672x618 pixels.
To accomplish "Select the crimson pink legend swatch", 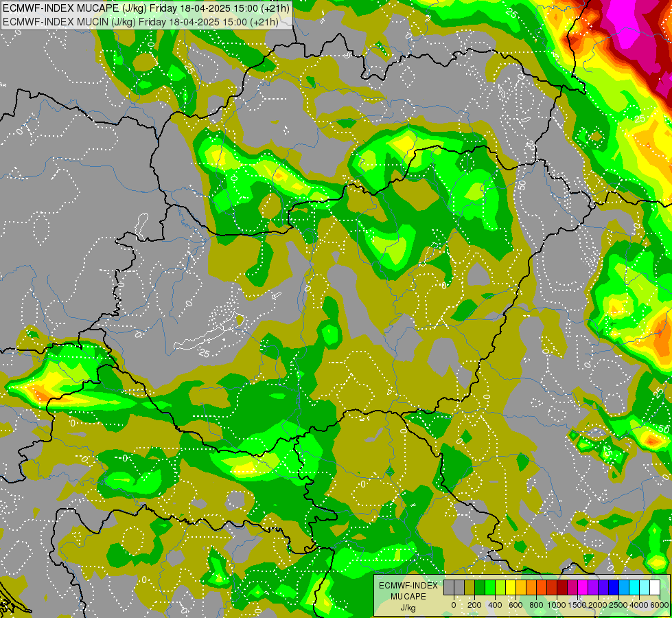I will (x=573, y=588).
